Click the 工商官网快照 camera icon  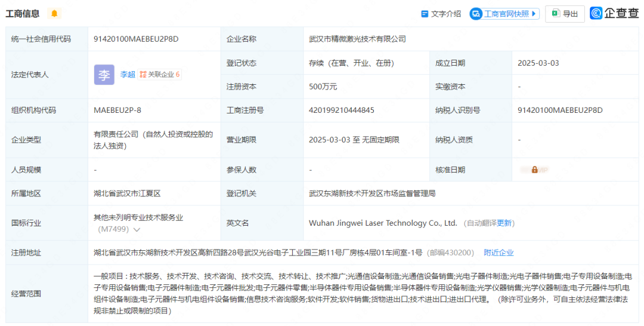(x=476, y=14)
